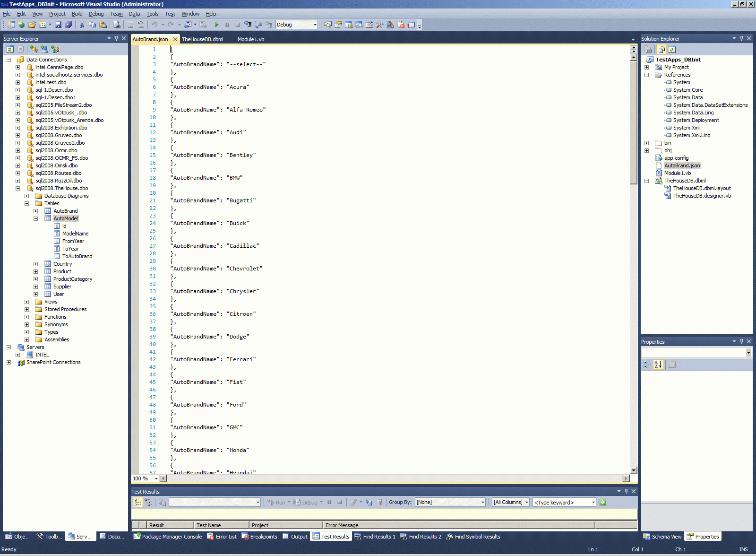Select AutoBrand.json in Solution Explorer
This screenshot has width=756, height=556.
tap(682, 165)
